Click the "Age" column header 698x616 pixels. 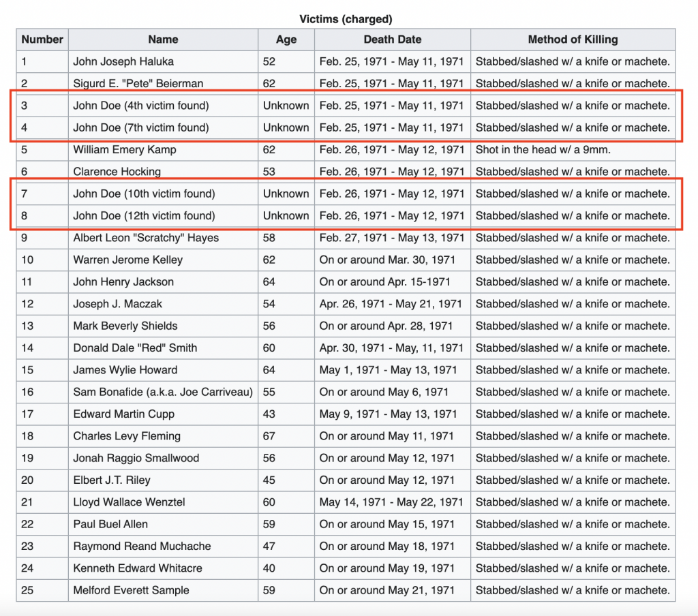click(286, 40)
